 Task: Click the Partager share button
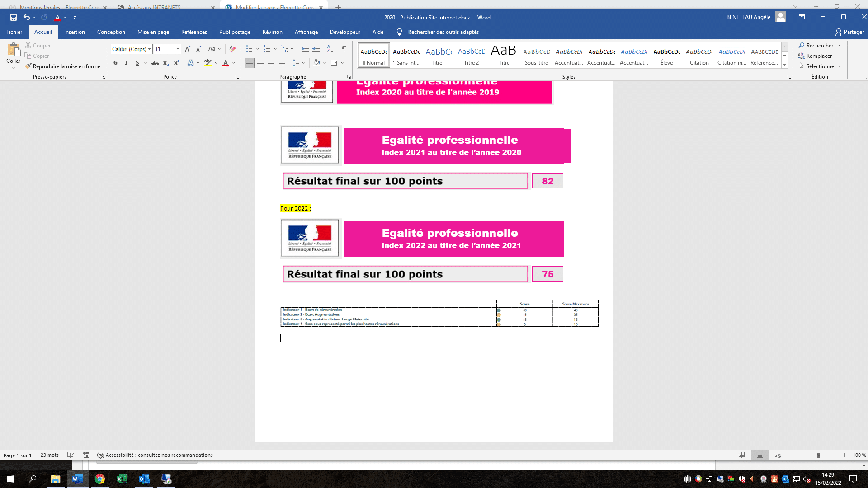[x=849, y=32]
